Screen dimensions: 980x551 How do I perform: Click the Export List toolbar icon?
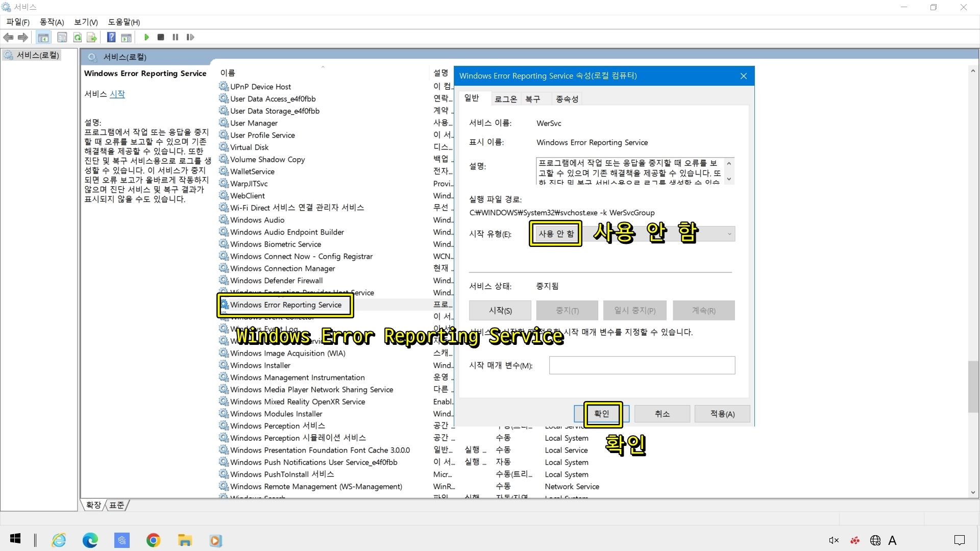click(x=92, y=37)
